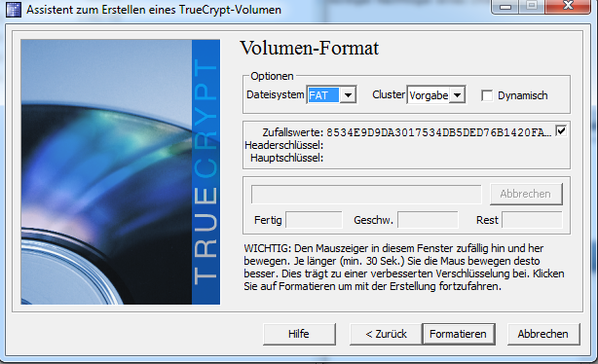Click the Volumen-Format heading
Screen dimensions: 598x364
310,48
